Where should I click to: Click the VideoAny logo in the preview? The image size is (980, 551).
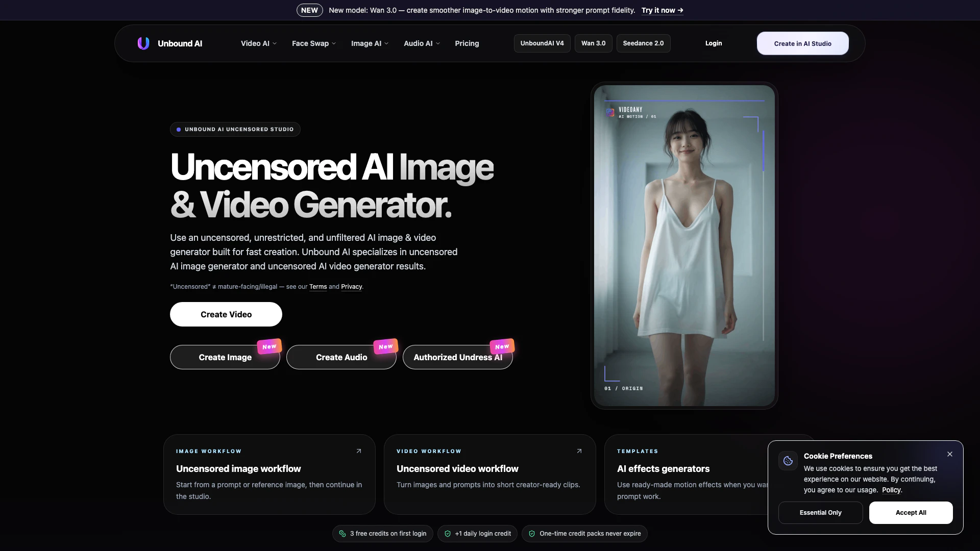pos(610,113)
